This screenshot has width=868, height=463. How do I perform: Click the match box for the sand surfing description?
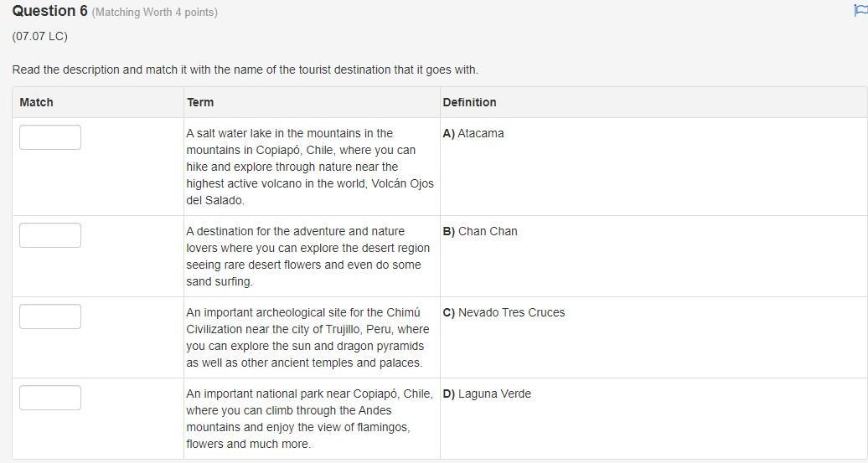coord(50,235)
